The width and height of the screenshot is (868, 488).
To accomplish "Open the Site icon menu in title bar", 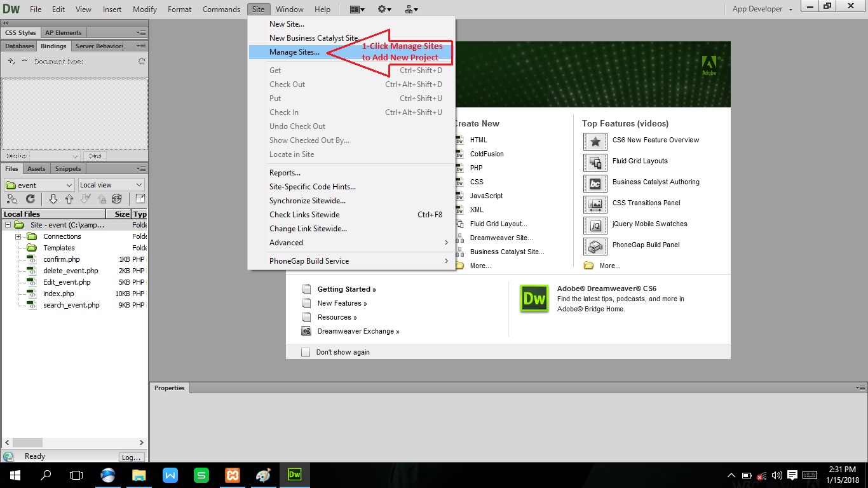I will [x=411, y=10].
